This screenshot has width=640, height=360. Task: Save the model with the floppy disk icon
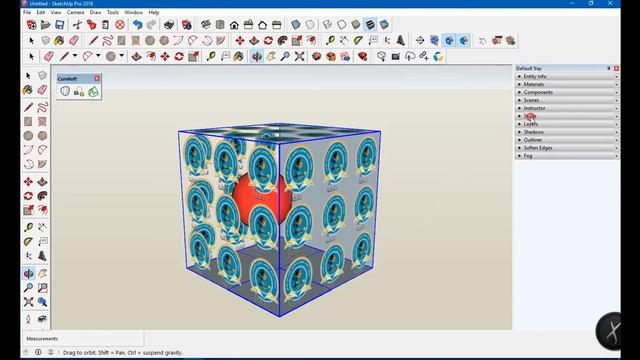pyautogui.click(x=60, y=25)
